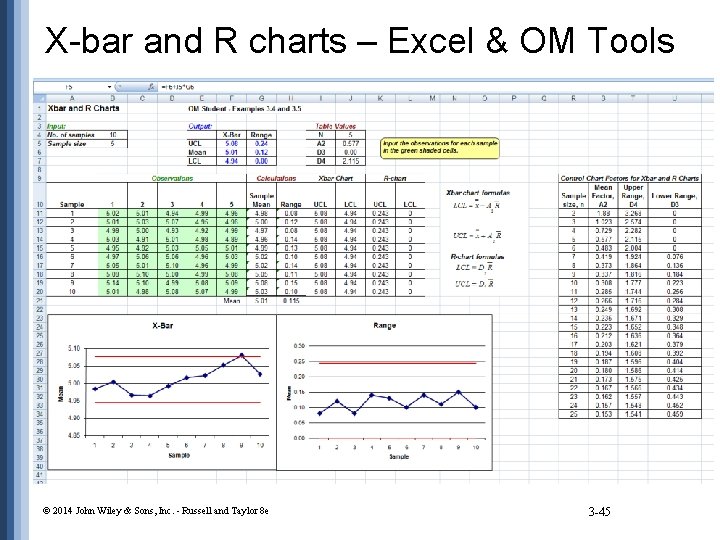Click the red UCL line in Range chart
Image resolution: width=720 pixels, height=540 pixels.
[x=397, y=363]
